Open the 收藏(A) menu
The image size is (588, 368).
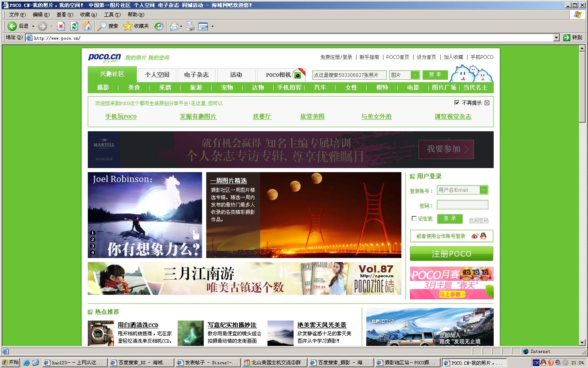tap(88, 15)
